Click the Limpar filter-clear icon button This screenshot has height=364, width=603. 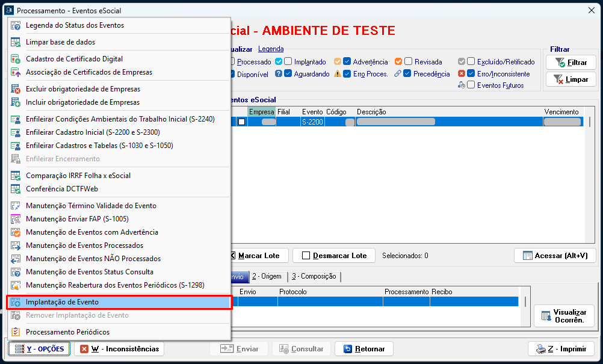[560, 79]
